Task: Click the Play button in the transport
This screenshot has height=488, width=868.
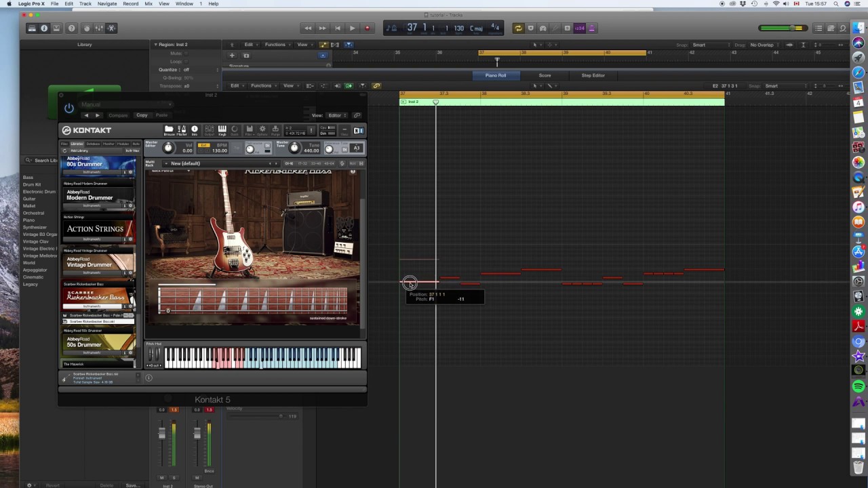Action: click(352, 28)
